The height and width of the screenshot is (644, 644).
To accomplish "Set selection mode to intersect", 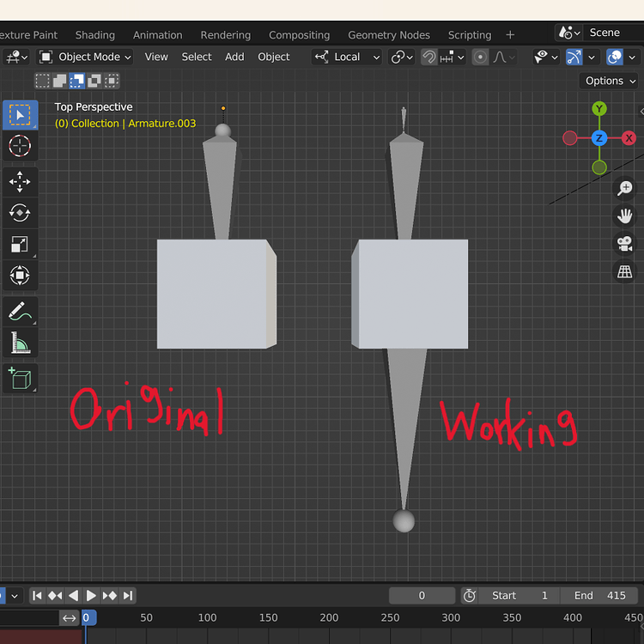I will (x=112, y=81).
